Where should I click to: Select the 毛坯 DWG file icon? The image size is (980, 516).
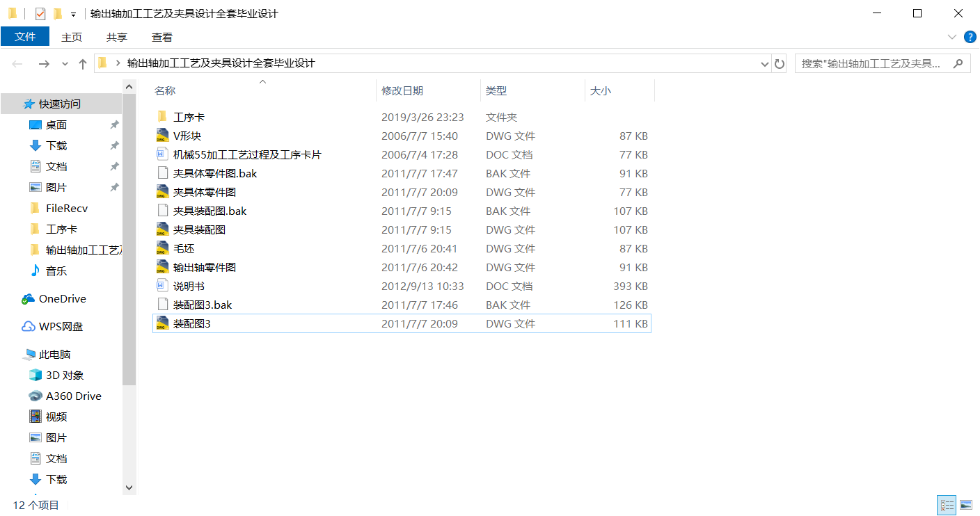coord(162,248)
